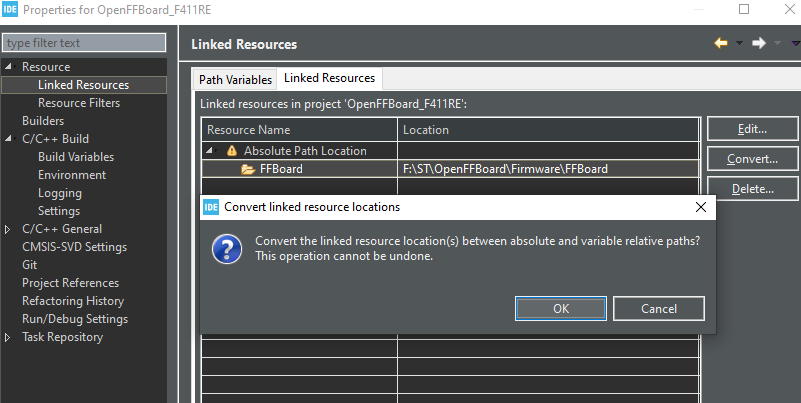Click the warning icon beside Absolute Path Location
The image size is (801, 403).
(x=232, y=151)
